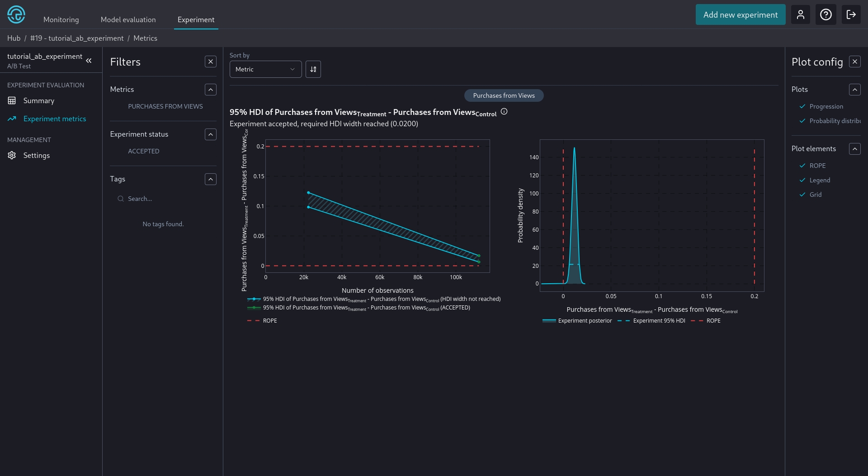Toggle sort order direction icon
868x476 pixels.
coord(313,69)
